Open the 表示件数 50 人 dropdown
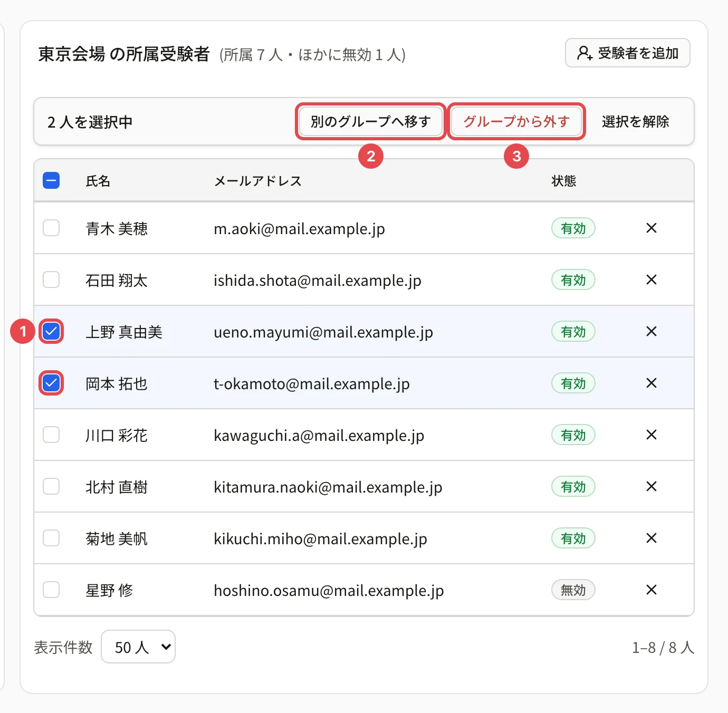Viewport: 728px width, 713px height. (x=138, y=647)
